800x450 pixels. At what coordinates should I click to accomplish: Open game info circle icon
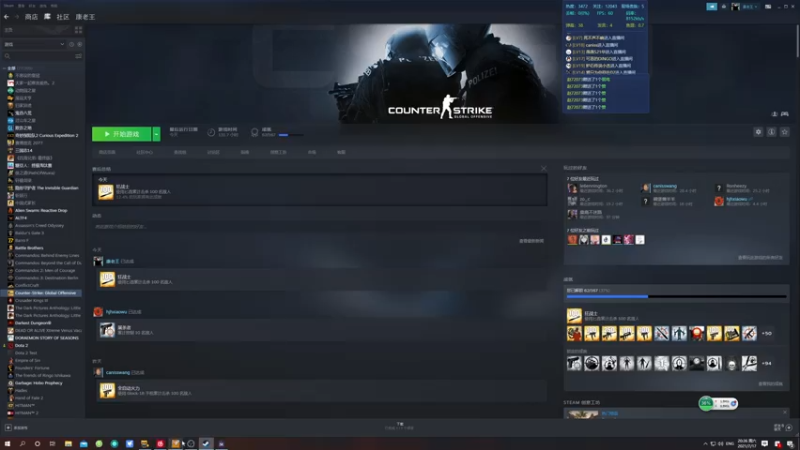(x=771, y=132)
